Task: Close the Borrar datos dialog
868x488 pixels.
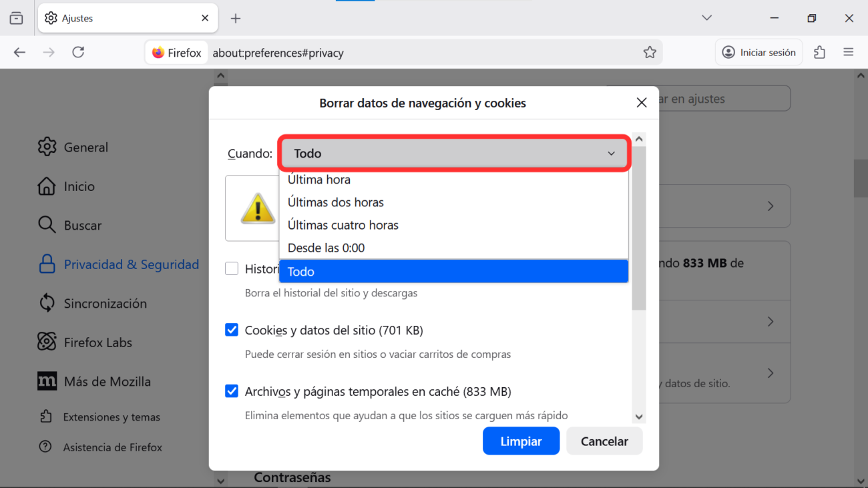Action: [641, 103]
